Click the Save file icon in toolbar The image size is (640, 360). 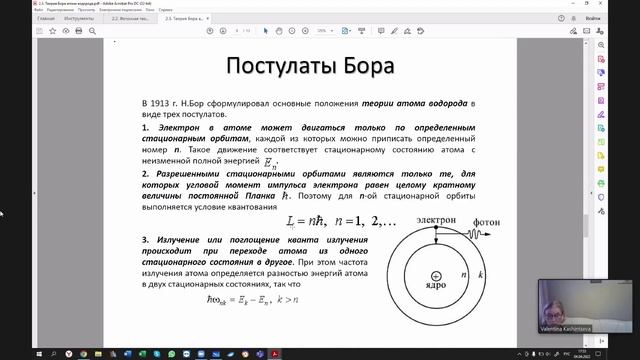pos(40,31)
